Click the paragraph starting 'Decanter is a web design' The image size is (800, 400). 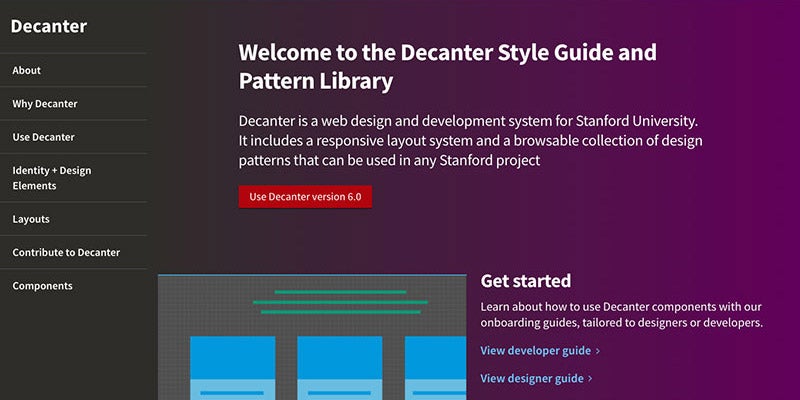click(470, 141)
